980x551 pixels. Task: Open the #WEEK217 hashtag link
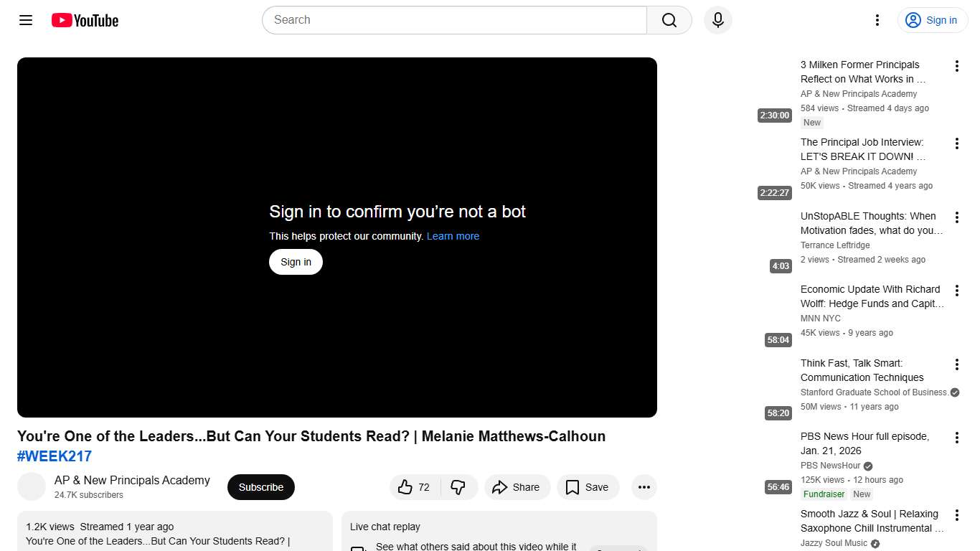pos(54,456)
